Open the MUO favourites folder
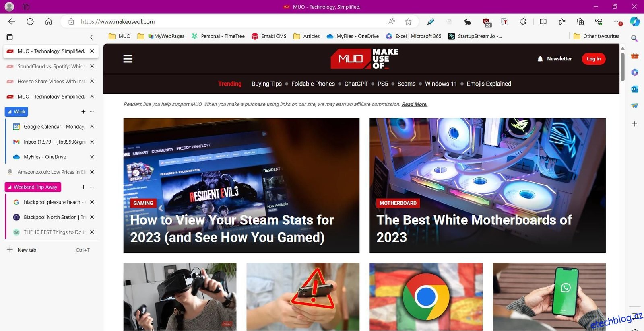644x331 pixels. click(120, 36)
